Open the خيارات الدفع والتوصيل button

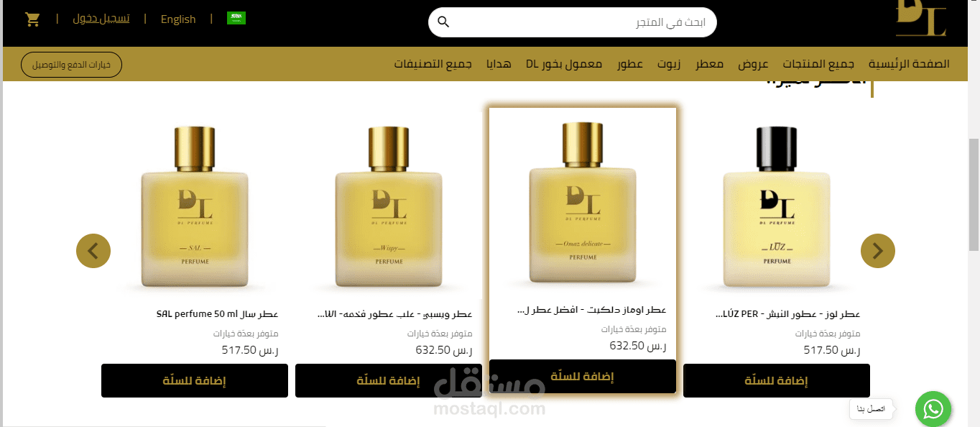72,65
